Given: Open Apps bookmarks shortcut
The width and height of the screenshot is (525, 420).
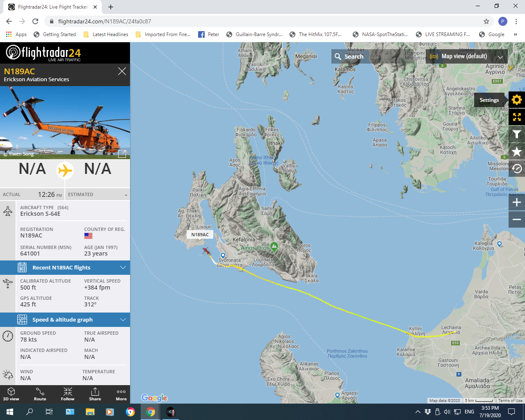Looking at the screenshot, I should [16, 34].
